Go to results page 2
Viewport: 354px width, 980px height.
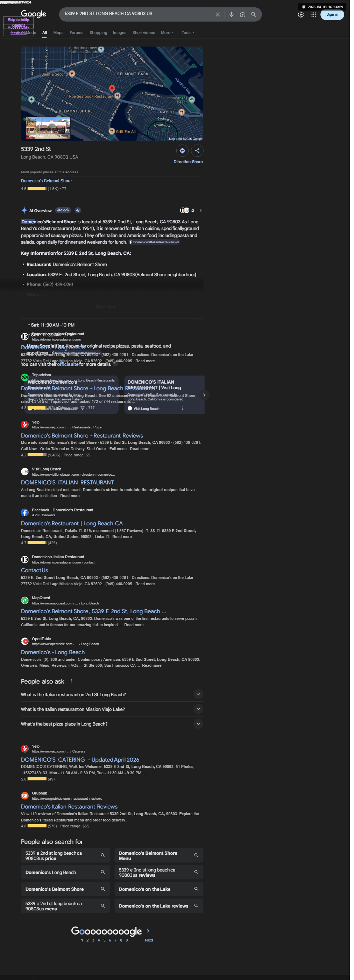click(x=87, y=940)
